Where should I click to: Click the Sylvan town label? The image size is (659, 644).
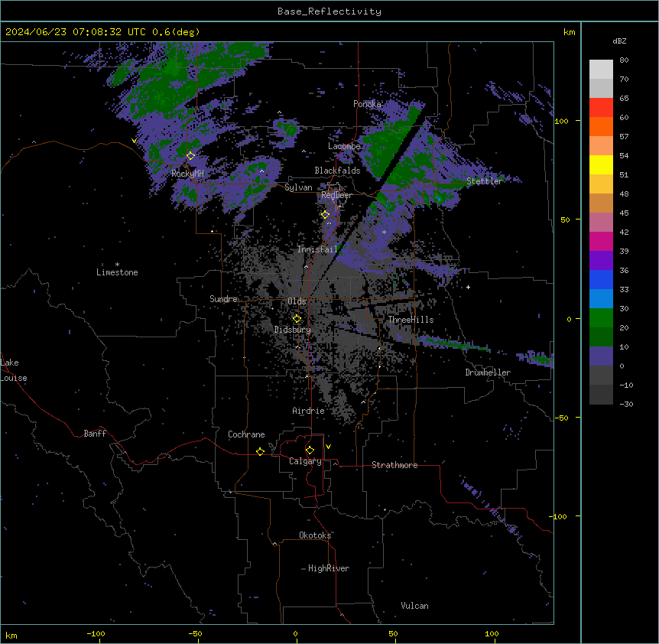[x=298, y=187]
